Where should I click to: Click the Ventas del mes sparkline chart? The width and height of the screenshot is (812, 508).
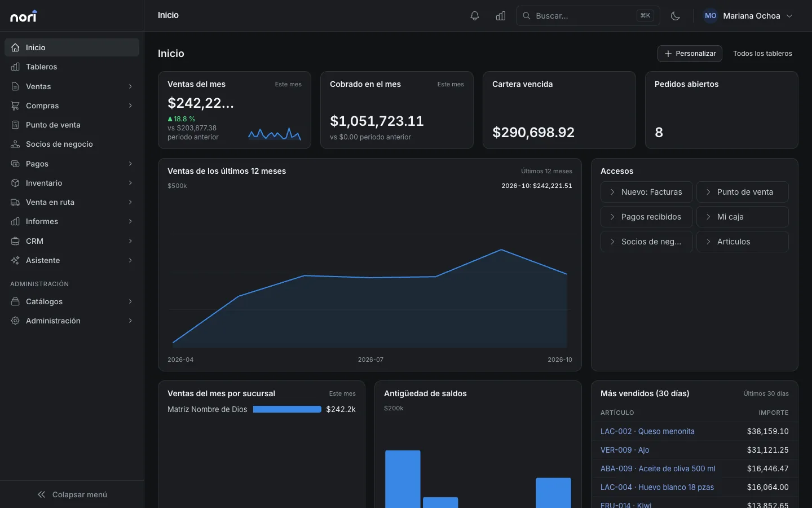275,134
